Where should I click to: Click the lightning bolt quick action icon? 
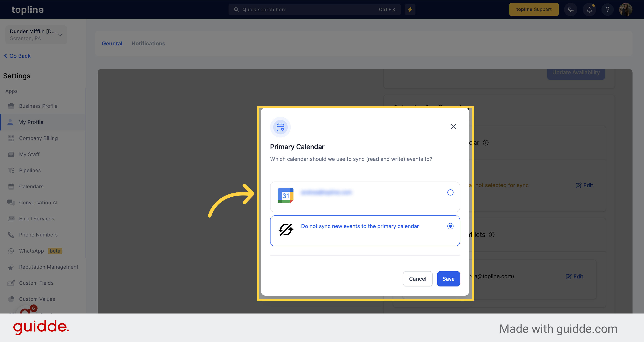point(410,9)
